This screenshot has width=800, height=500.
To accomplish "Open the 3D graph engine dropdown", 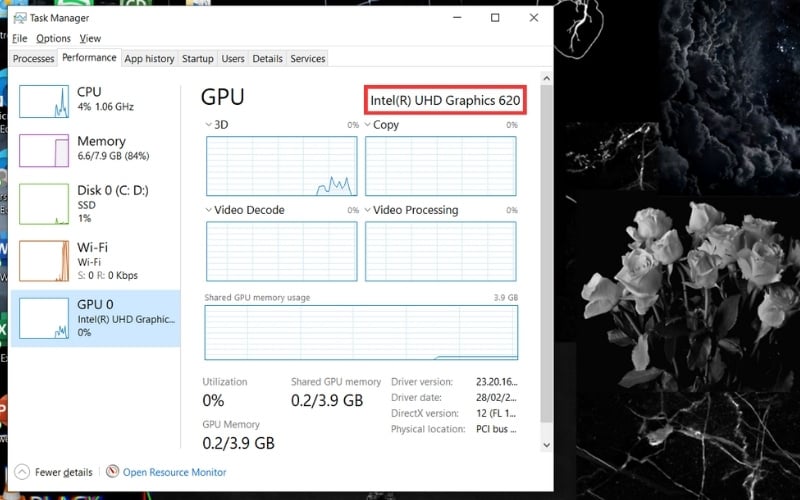I will pyautogui.click(x=208, y=124).
